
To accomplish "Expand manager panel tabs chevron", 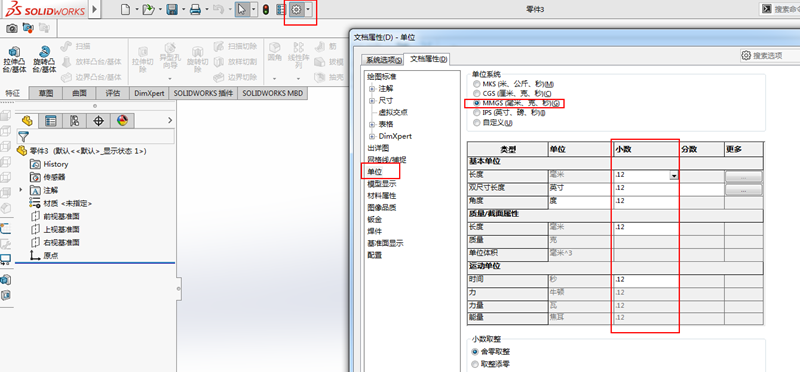I will pos(170,120).
